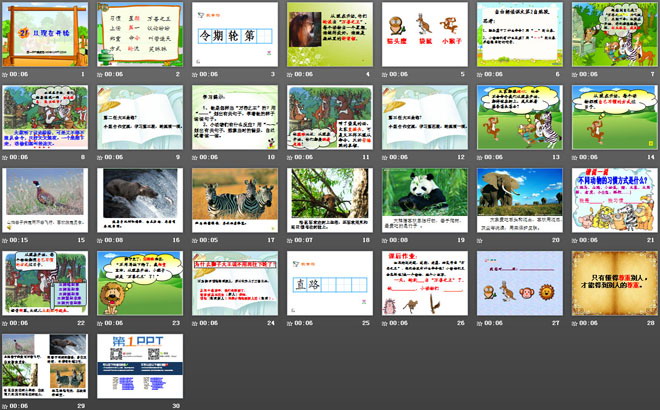Select slide 27 with the four animal faces
This screenshot has width=660, height=410.
click(x=520, y=283)
